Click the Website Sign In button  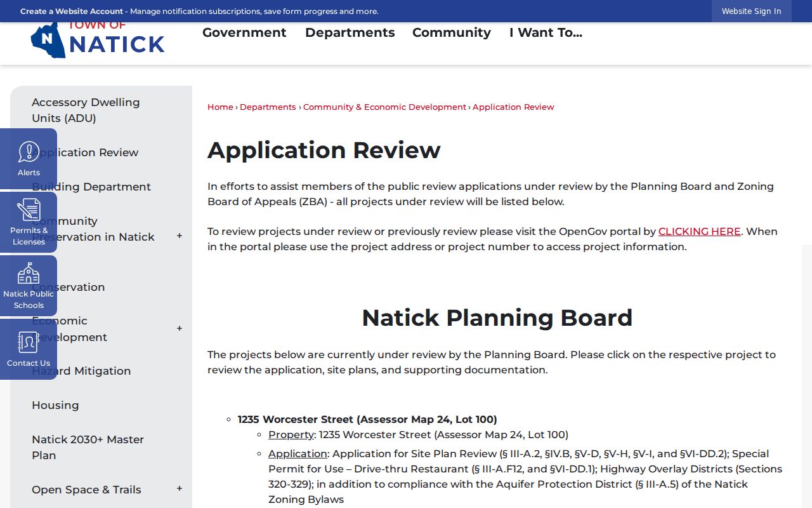pos(752,11)
